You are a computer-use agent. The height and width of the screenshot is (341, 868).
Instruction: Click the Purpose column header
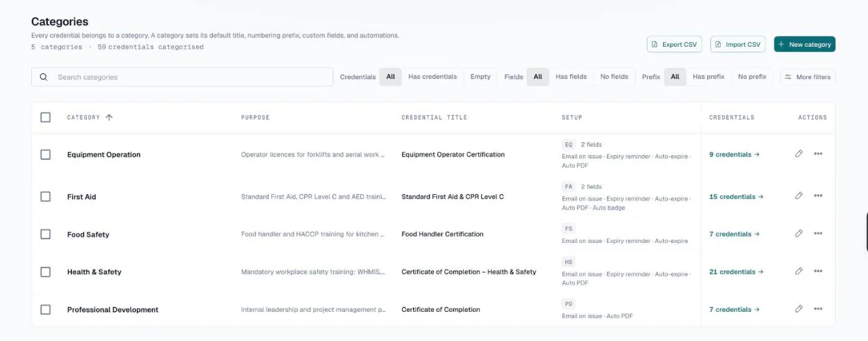tap(255, 118)
